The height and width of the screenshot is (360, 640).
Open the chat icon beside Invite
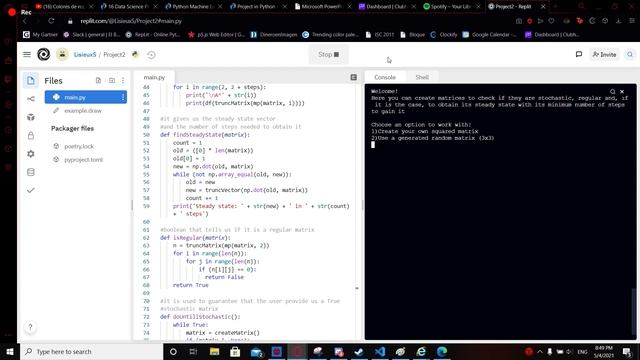click(579, 54)
